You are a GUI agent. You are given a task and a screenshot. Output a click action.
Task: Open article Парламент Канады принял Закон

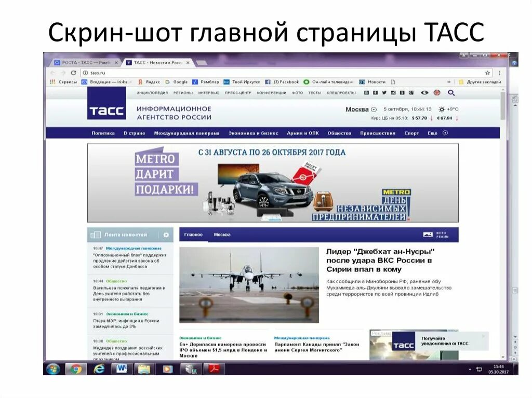[316, 347]
